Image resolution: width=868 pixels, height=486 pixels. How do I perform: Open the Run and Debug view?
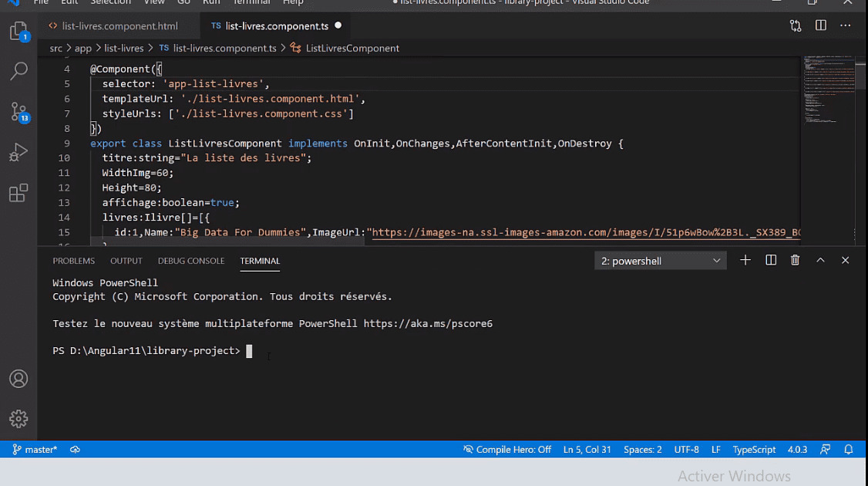tap(19, 153)
